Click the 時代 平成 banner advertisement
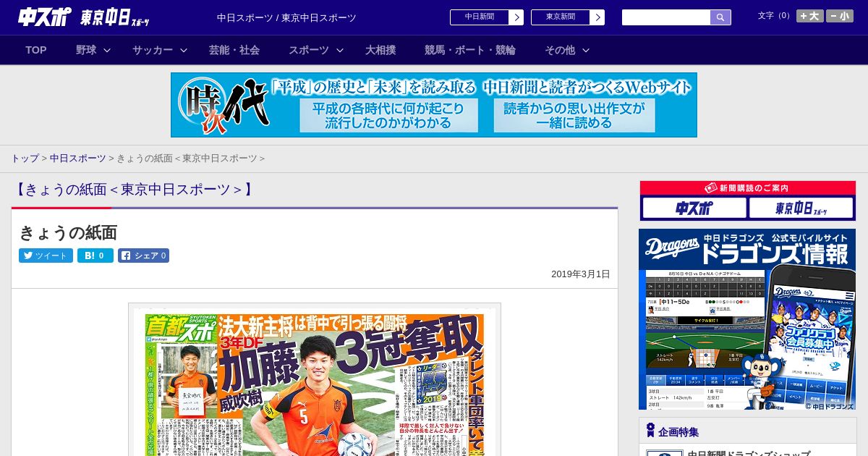Screen dimensions: 868x456 pyautogui.click(x=434, y=105)
